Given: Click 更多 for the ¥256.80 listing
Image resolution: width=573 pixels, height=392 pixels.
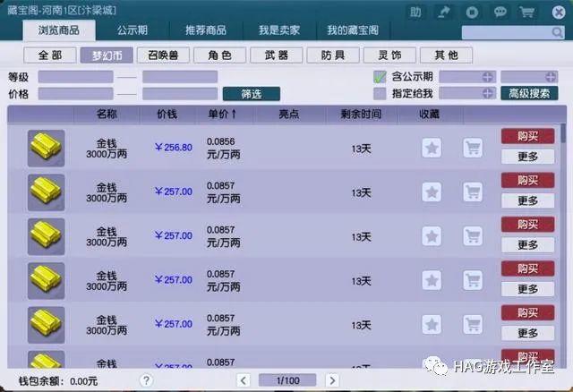Looking at the screenshot, I should pyautogui.click(x=527, y=157).
